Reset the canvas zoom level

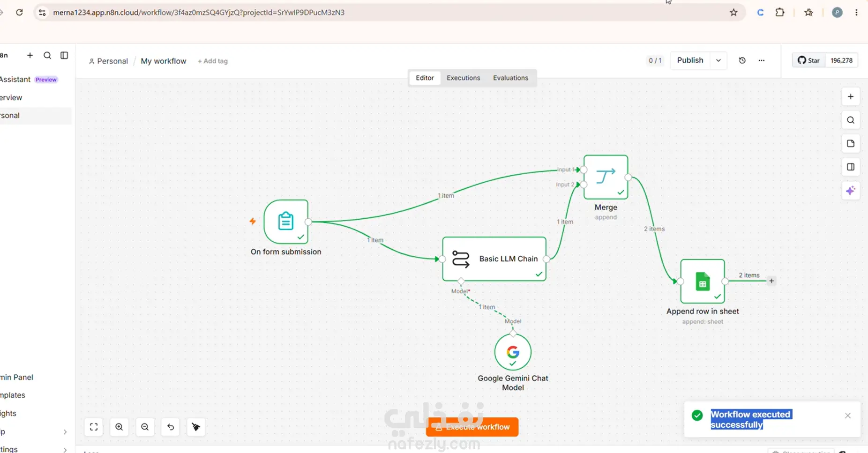[x=171, y=427]
